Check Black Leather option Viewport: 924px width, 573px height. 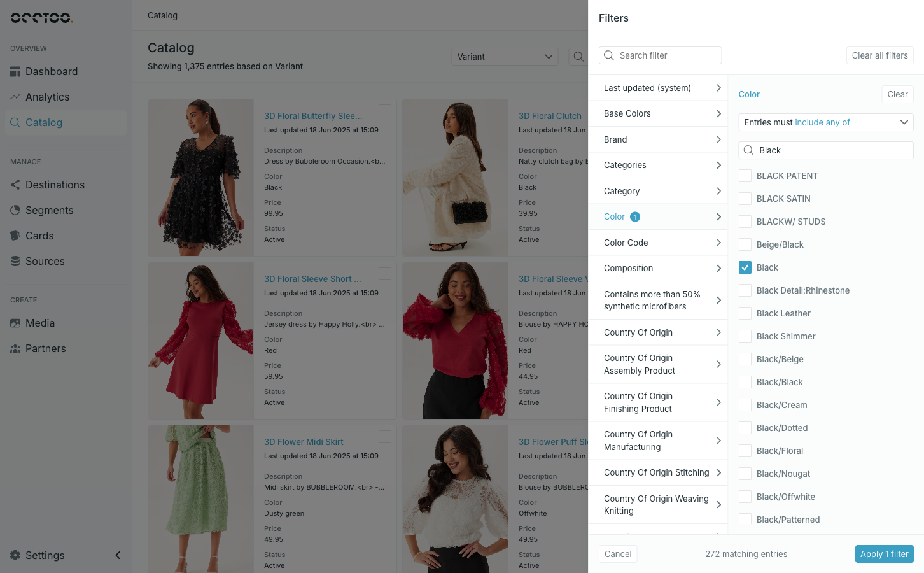745,313
